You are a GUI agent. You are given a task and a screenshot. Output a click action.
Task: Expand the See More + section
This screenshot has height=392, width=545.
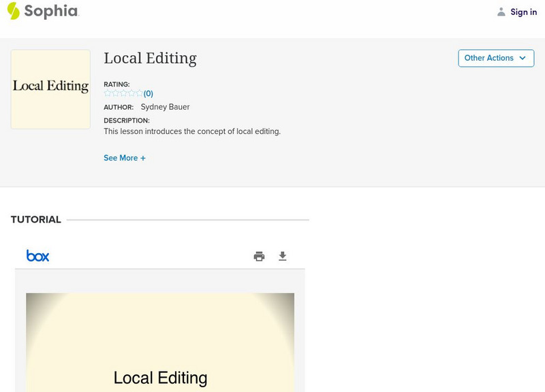click(x=125, y=158)
